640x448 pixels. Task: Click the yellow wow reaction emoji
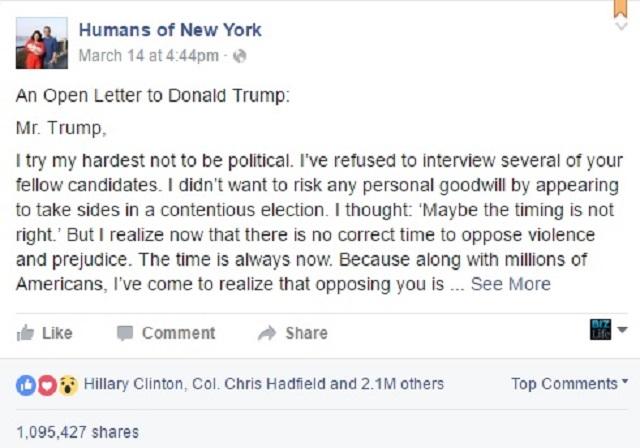pos(68,385)
